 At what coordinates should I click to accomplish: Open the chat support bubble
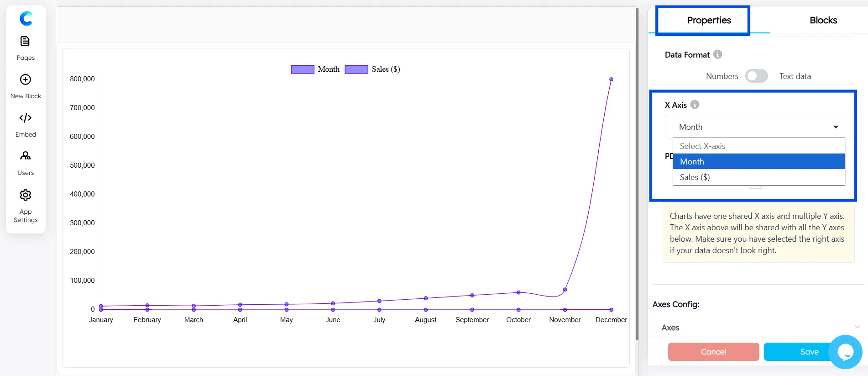pyautogui.click(x=845, y=352)
